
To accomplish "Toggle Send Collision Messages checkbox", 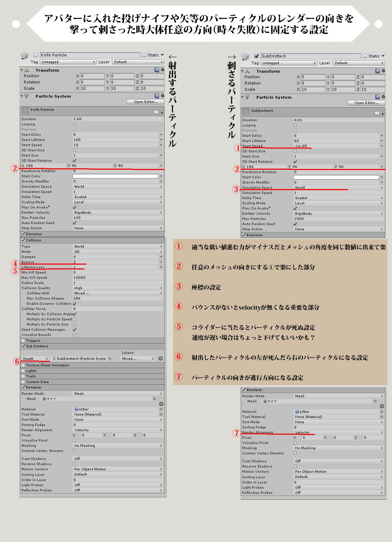I will tap(74, 329).
